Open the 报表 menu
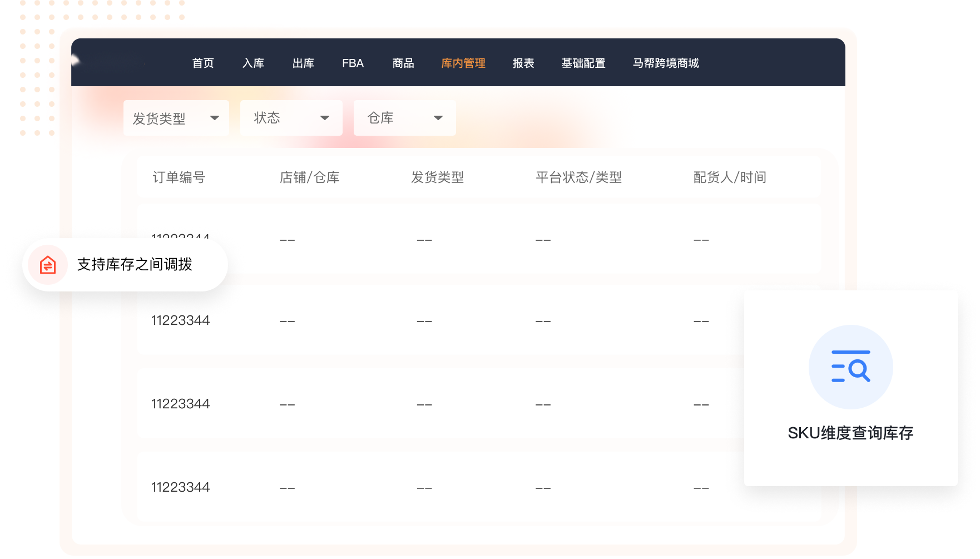 (x=523, y=63)
